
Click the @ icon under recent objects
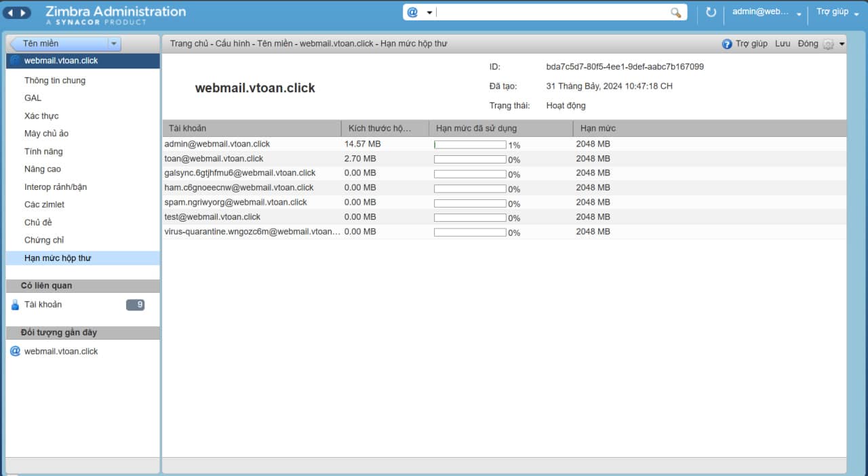(15, 351)
